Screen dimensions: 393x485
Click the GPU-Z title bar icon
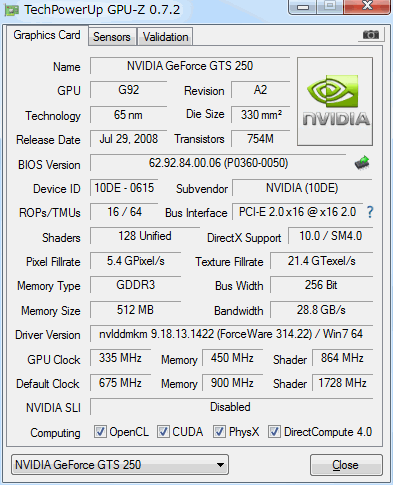click(11, 10)
